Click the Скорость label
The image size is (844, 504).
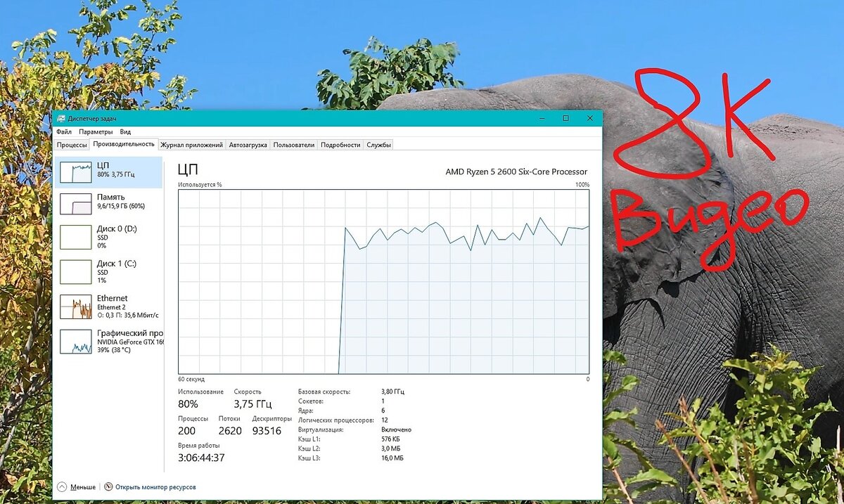coord(248,392)
